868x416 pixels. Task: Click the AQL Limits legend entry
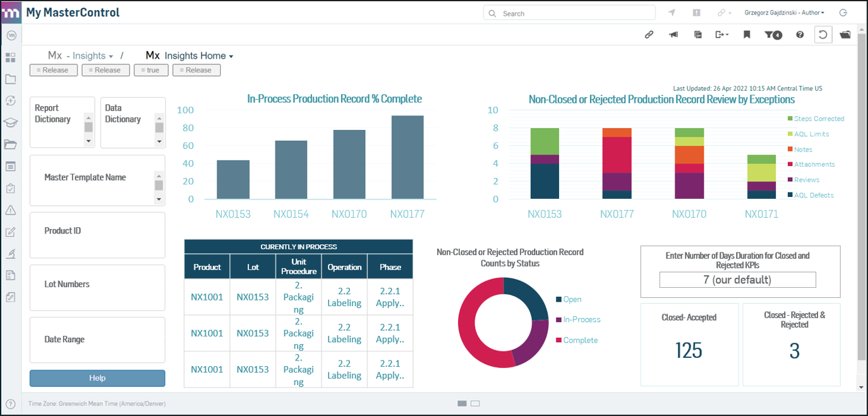(808, 134)
